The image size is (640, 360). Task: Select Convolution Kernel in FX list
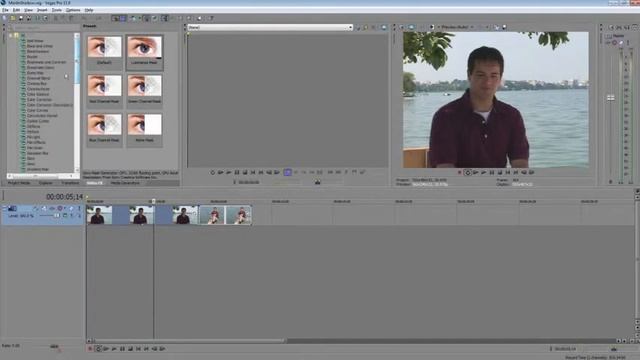pos(42,116)
